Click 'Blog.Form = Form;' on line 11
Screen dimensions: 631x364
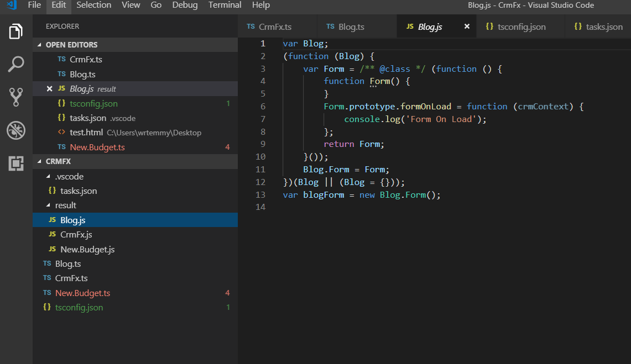(x=346, y=170)
